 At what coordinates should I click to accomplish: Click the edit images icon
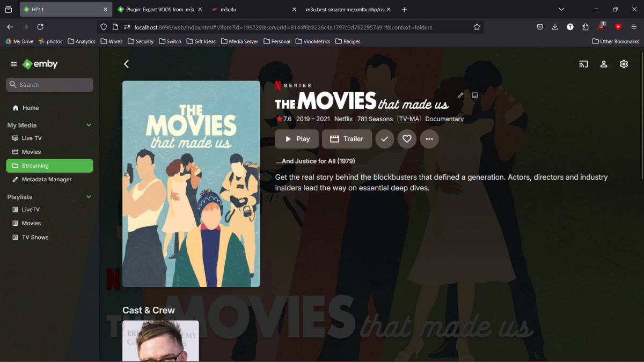coord(475,95)
